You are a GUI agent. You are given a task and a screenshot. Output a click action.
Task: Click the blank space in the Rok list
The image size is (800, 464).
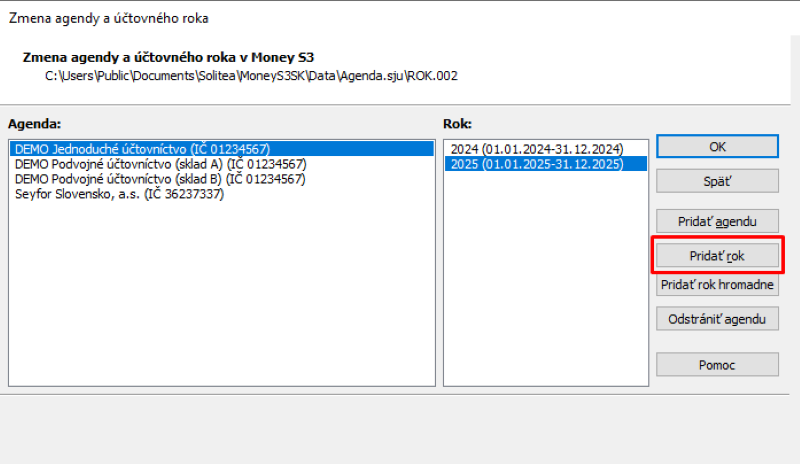tap(545, 290)
